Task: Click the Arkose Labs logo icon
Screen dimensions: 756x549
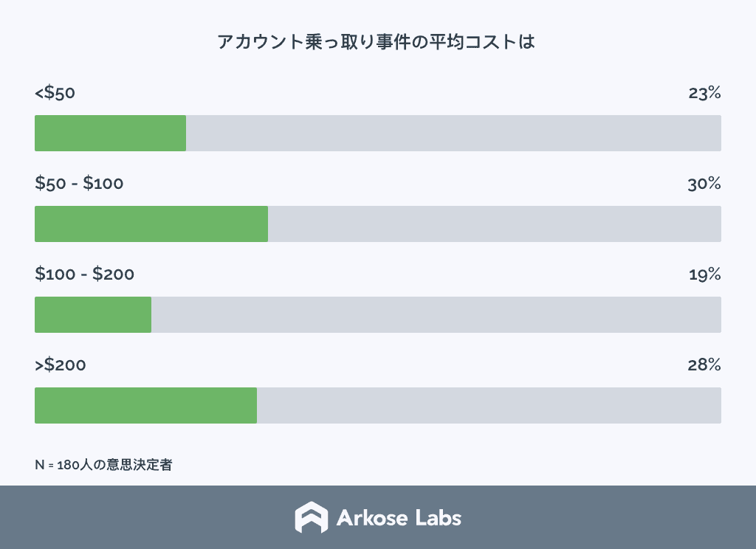Action: pos(312,517)
